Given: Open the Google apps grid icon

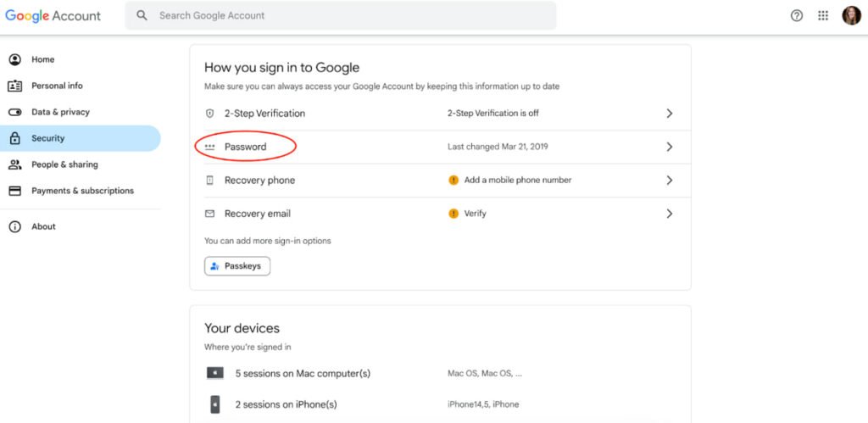Looking at the screenshot, I should click(823, 15).
